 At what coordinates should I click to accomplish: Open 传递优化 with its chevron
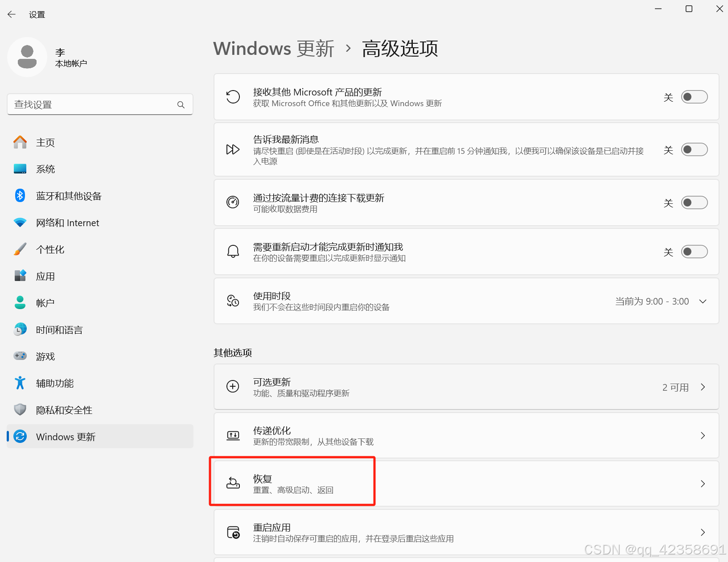[x=703, y=436]
